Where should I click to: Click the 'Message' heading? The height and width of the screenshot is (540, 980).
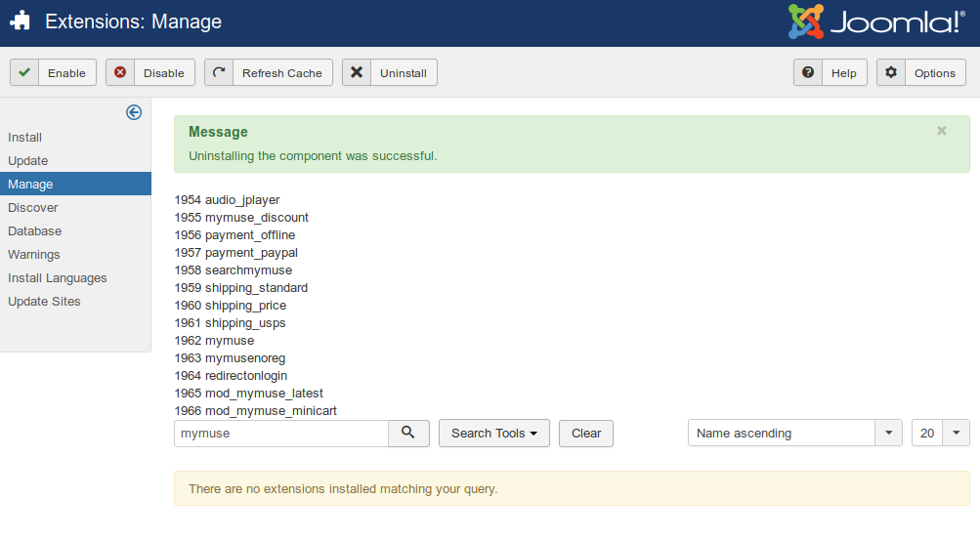coord(218,132)
